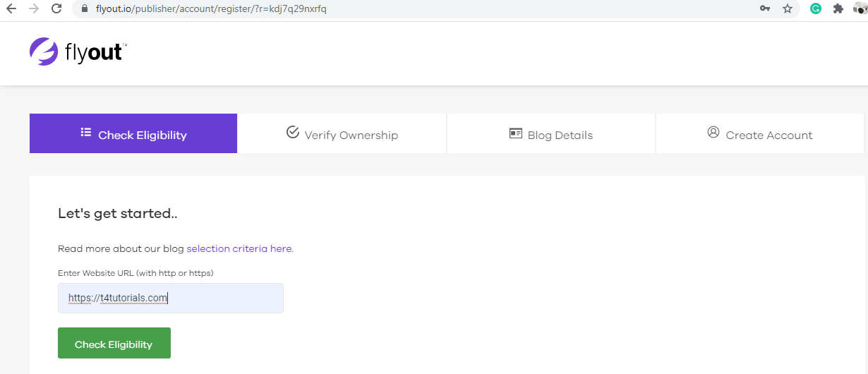Viewport: 868px width, 374px height.
Task: Click the checkmark icon beside Verify Ownership
Action: click(293, 132)
